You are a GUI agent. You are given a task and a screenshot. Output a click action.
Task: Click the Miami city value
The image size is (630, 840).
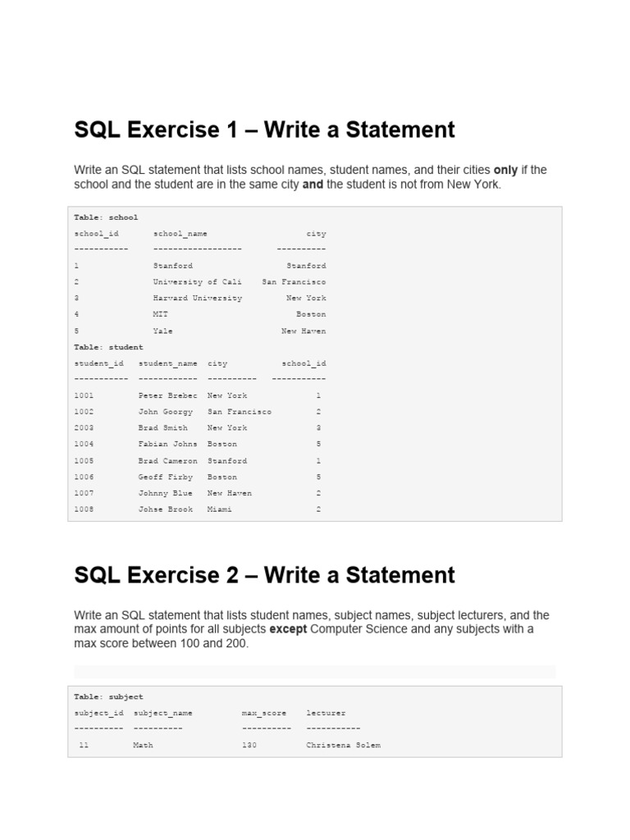coord(219,509)
